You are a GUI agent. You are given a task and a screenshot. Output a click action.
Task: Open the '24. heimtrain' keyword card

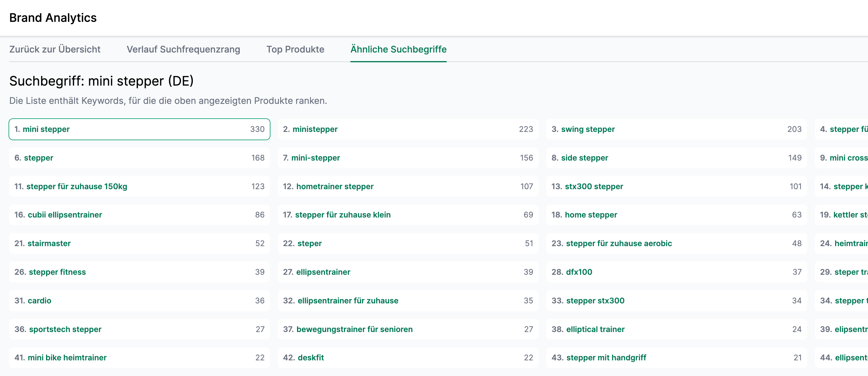[x=841, y=243]
